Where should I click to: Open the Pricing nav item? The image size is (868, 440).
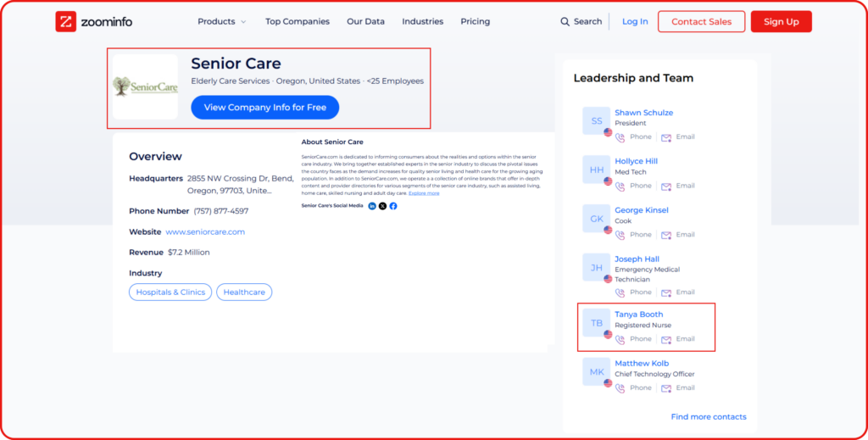coord(475,21)
